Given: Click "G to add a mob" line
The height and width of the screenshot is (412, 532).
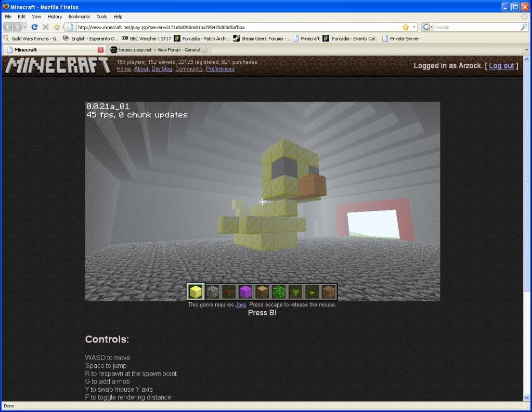Looking at the screenshot, I should (x=107, y=381).
